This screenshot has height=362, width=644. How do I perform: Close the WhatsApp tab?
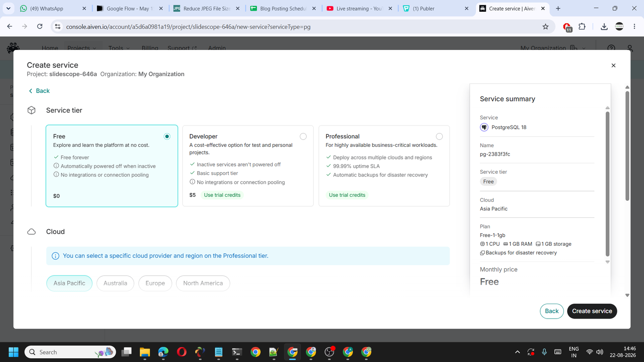coord(84,8)
